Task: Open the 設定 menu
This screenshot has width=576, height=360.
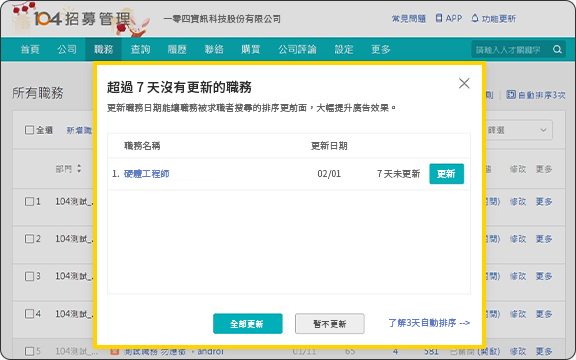Action: coord(344,49)
